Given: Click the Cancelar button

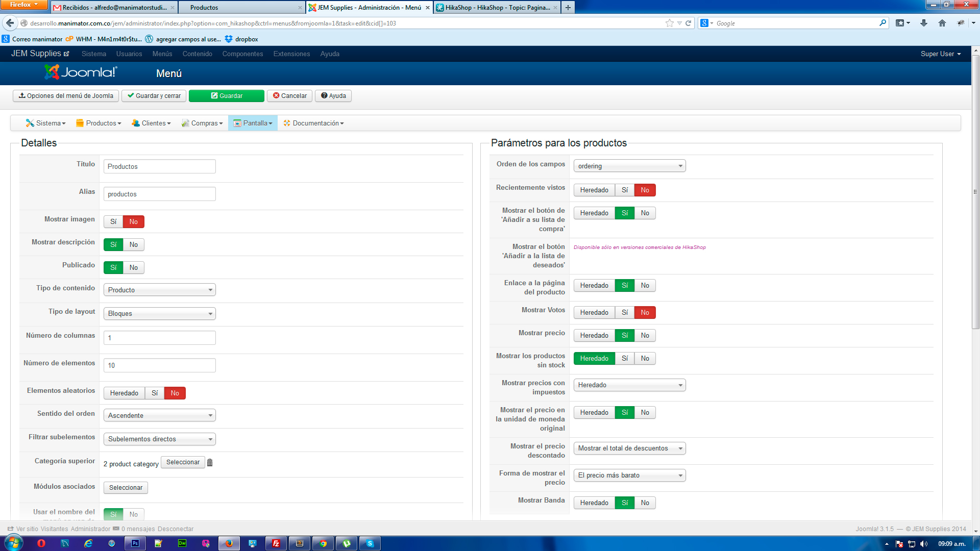Looking at the screenshot, I should [289, 95].
